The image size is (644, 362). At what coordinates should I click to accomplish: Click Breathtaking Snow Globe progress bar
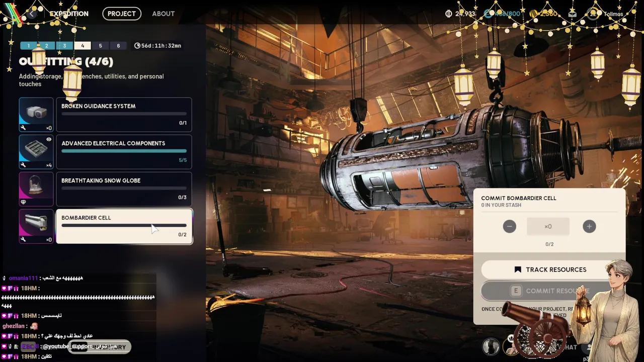(124, 189)
